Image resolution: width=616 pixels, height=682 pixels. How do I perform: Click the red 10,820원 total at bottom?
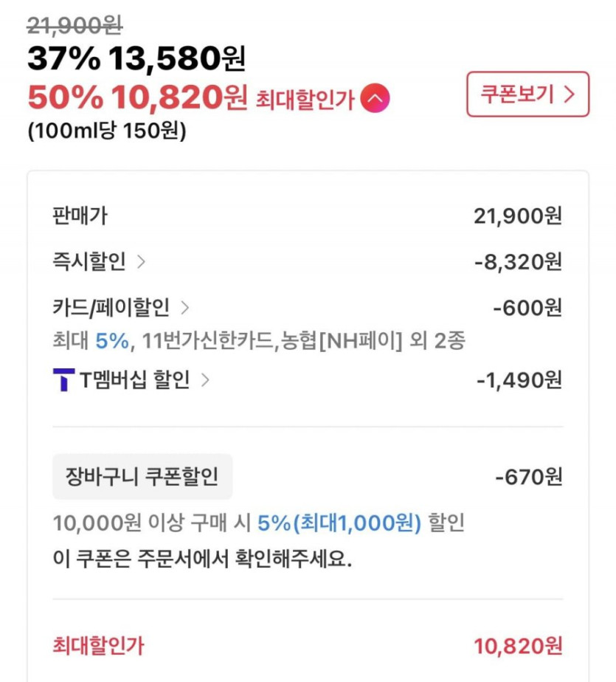tap(517, 647)
